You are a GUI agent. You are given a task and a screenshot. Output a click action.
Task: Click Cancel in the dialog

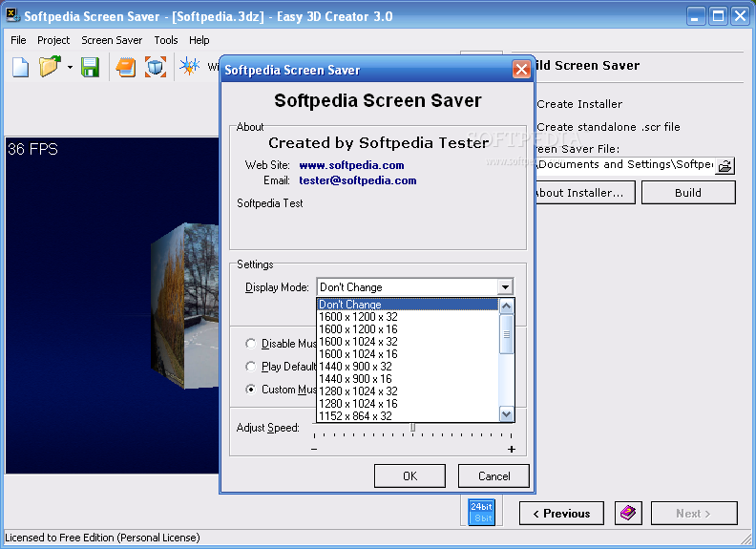(493, 476)
